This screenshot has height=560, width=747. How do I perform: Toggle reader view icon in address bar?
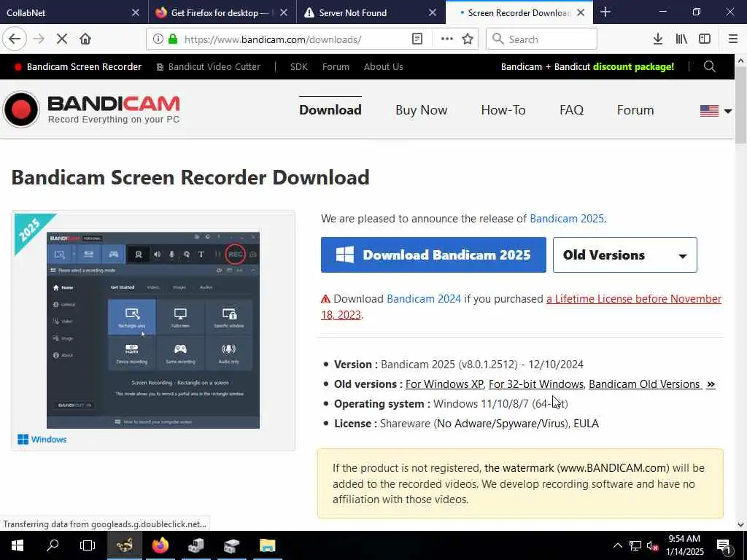click(417, 39)
